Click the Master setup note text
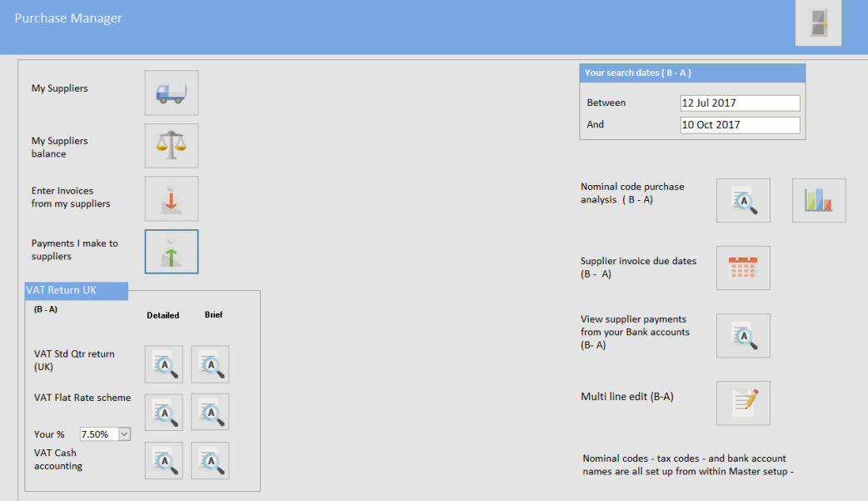The image size is (868, 501). pyautogui.click(x=688, y=465)
